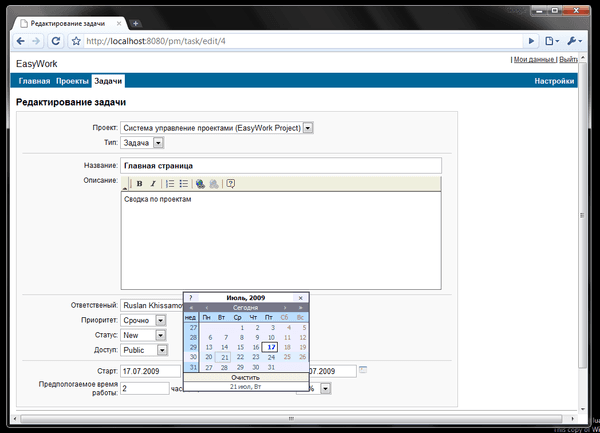
Task: Open the Задачи menu tab
Action: [108, 81]
